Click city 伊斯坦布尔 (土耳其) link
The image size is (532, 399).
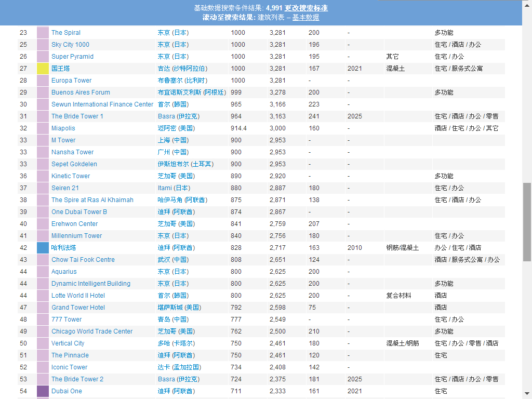click(185, 164)
